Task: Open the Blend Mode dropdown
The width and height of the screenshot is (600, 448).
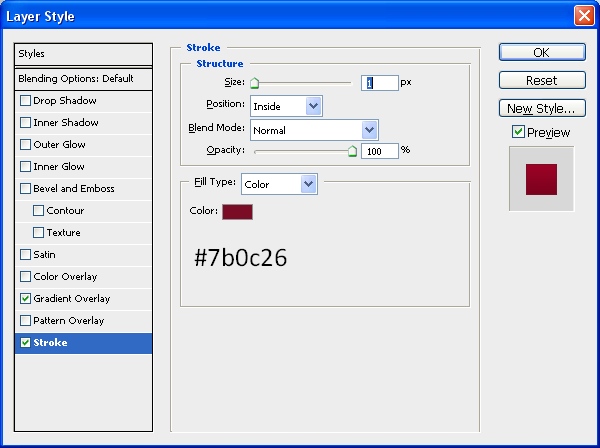Action: click(314, 130)
